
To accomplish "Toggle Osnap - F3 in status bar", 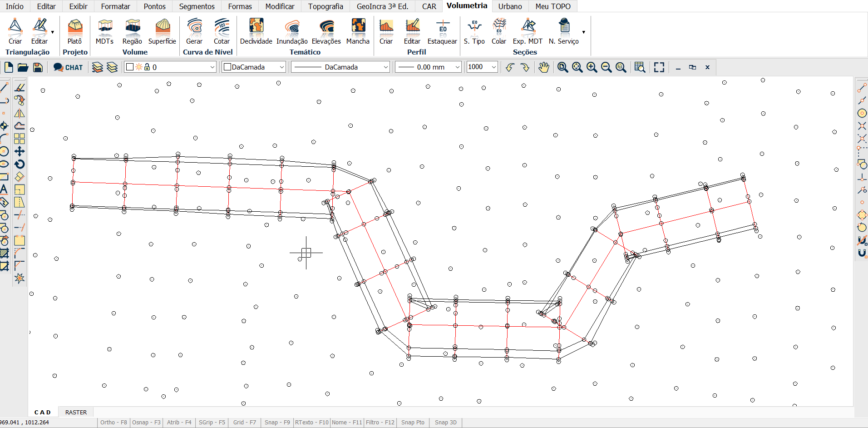I will pos(146,423).
